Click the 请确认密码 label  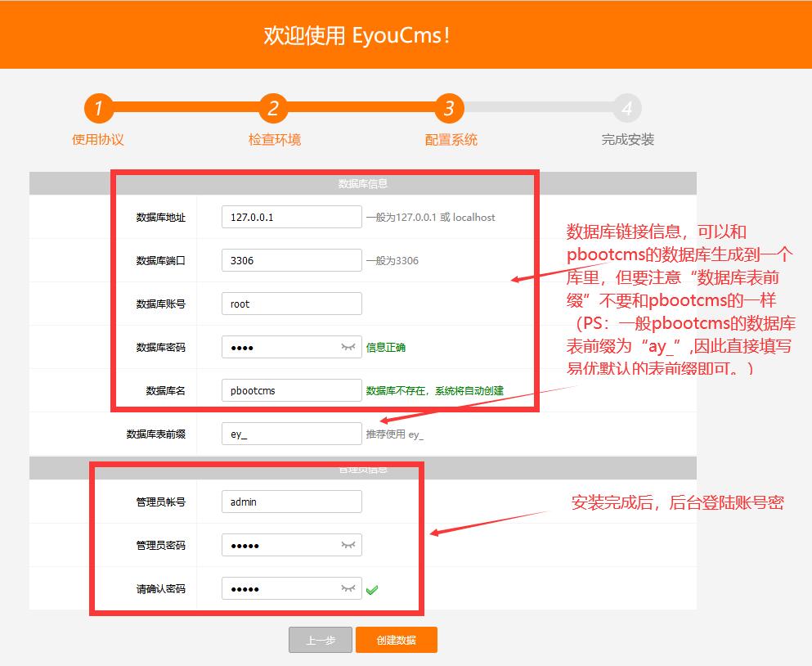pos(161,589)
